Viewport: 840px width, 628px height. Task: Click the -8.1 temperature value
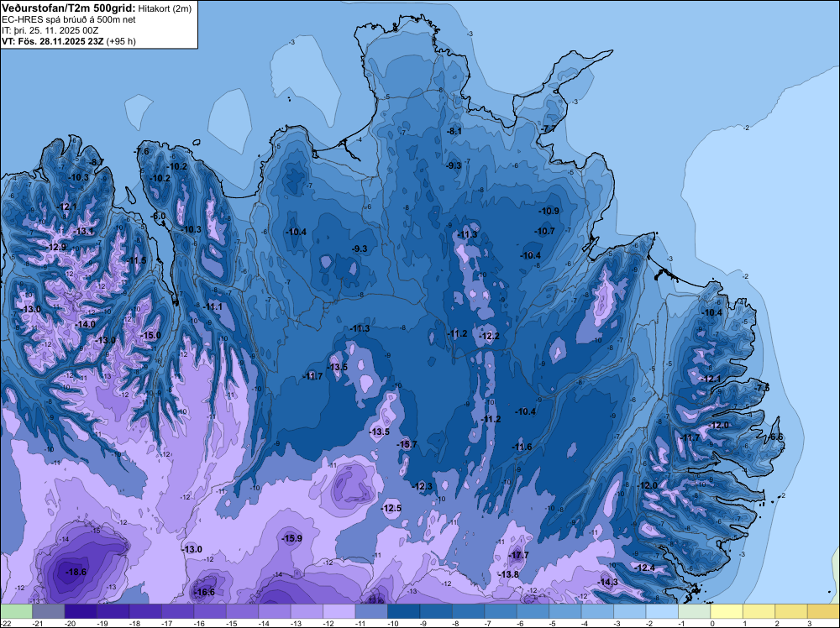pyautogui.click(x=454, y=131)
